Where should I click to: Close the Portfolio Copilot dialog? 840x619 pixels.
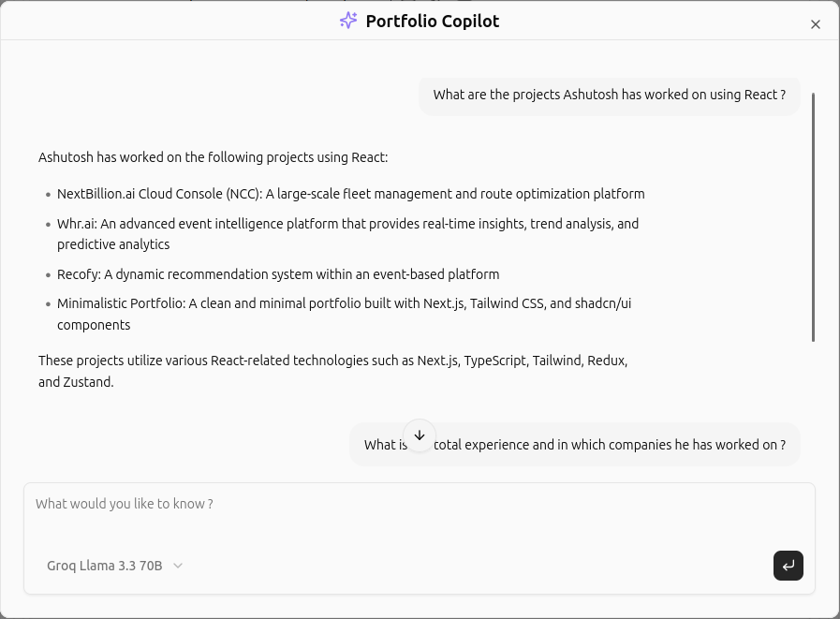click(815, 24)
